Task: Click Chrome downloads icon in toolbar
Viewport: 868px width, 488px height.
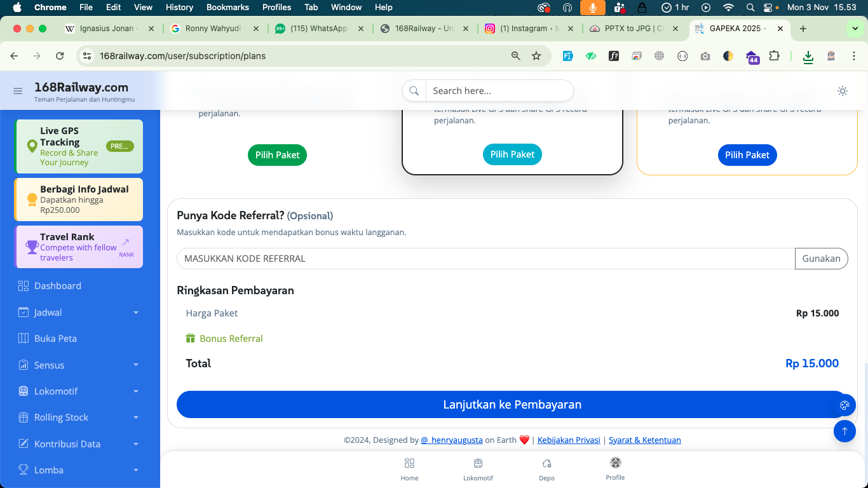Action: (x=808, y=56)
